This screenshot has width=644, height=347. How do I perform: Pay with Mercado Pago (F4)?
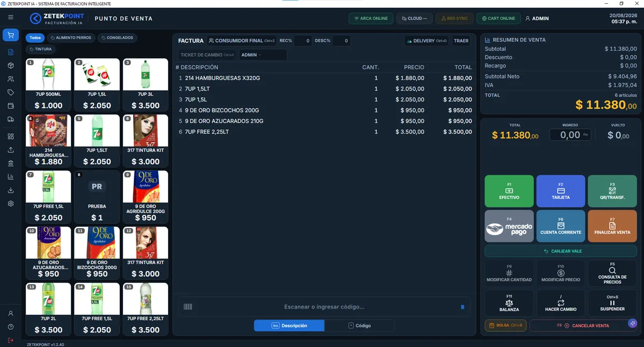(509, 226)
